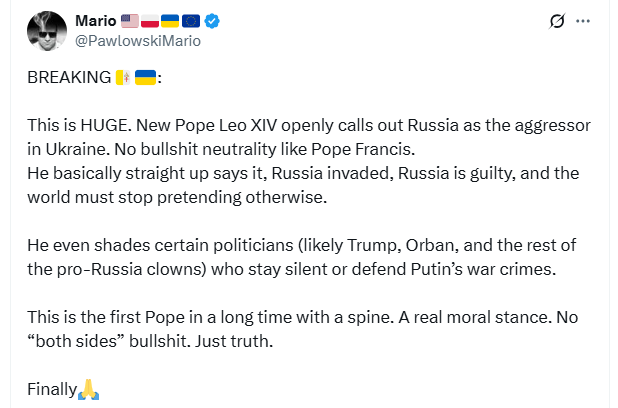Open the Mario display name link
This screenshot has height=408, width=618.
click(x=96, y=21)
